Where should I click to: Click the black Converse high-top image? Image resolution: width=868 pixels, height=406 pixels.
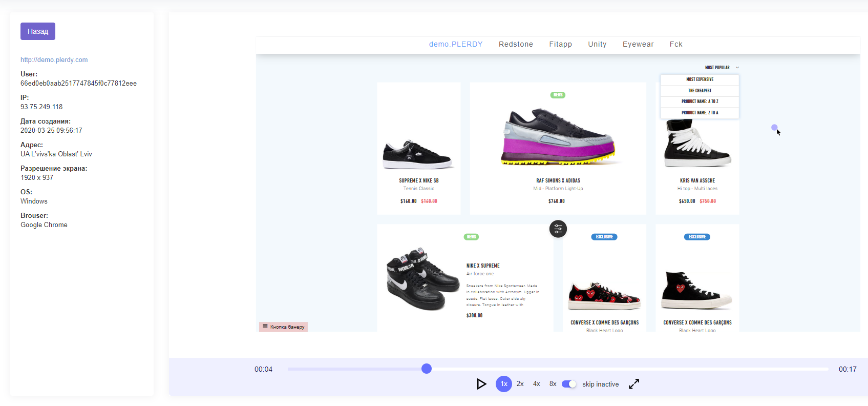[x=696, y=290]
